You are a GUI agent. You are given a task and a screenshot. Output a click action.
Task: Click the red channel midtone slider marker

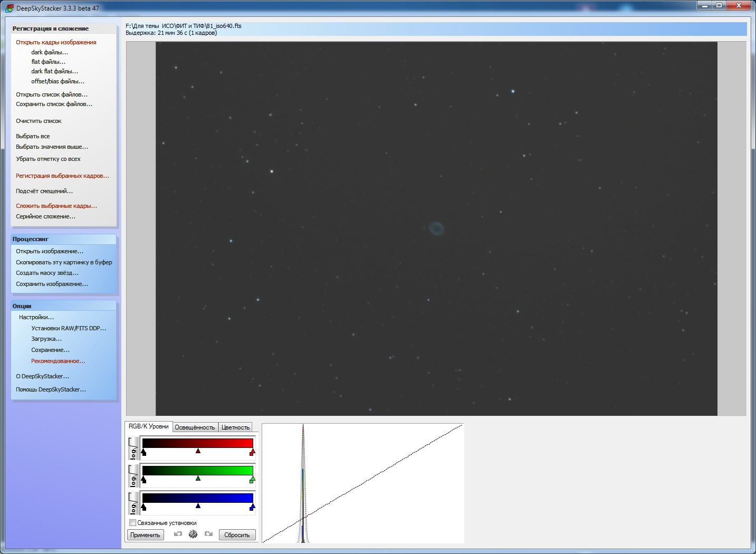[198, 451]
